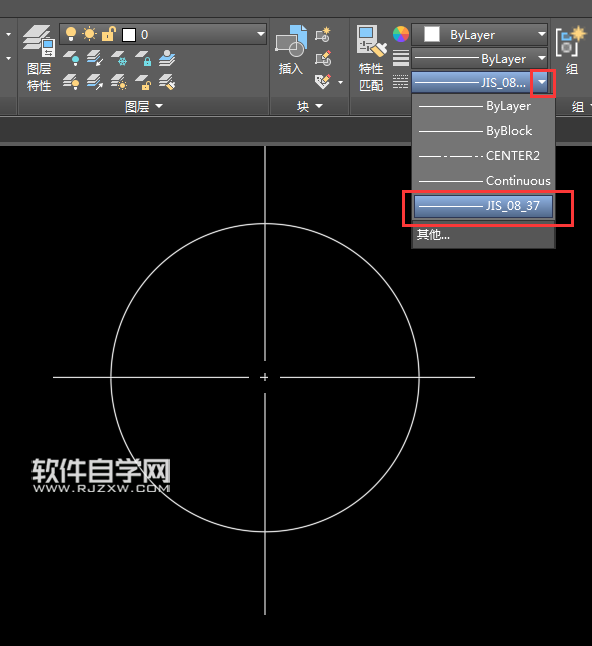Viewport: 592px width, 646px height.
Task: Click the Make Current layer icon
Action: click(x=167, y=58)
